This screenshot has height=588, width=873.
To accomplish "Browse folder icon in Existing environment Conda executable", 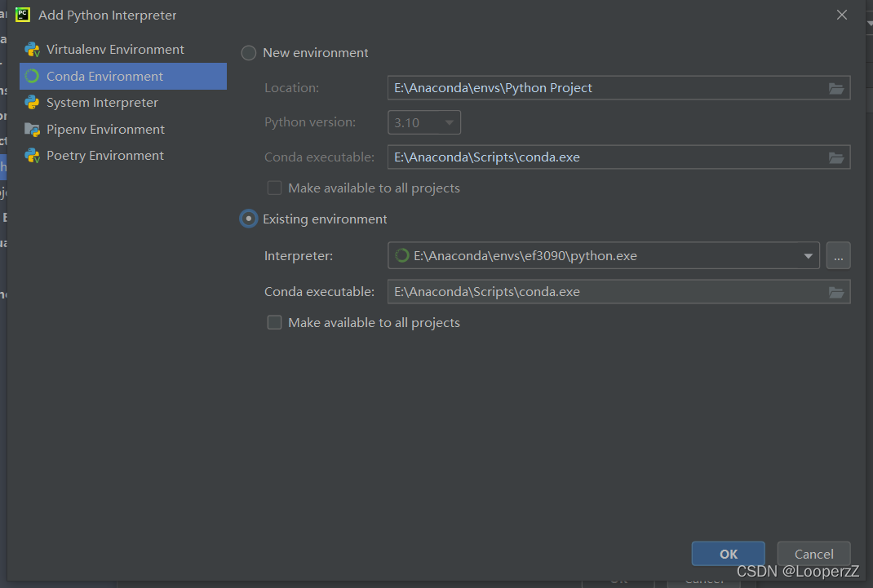I will (835, 292).
